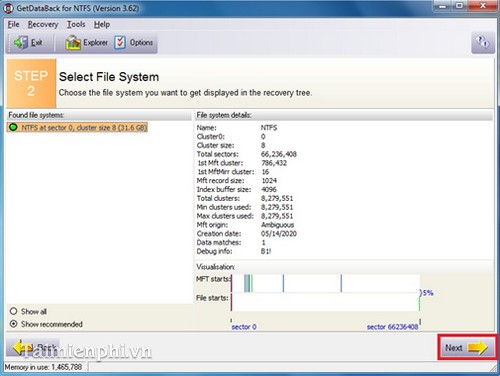Image resolution: width=500 pixels, height=376 pixels.
Task: Click the Index buffer size value 4096
Action: coord(269,189)
